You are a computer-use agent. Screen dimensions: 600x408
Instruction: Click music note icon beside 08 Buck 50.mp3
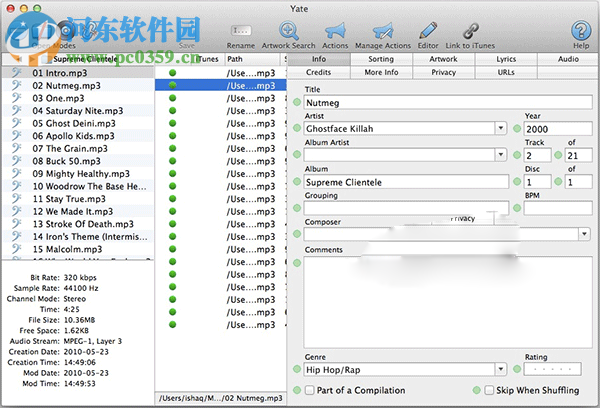tap(16, 161)
